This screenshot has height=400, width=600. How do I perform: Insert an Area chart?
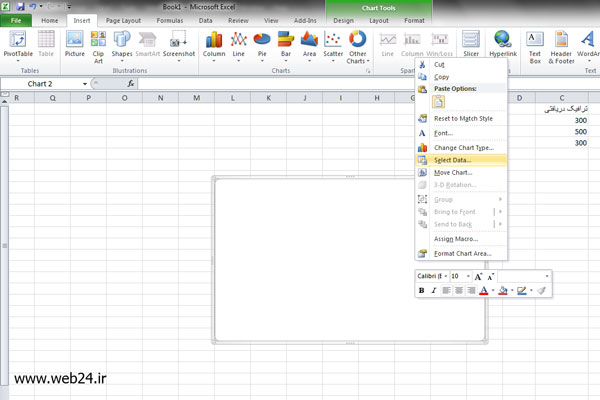point(309,46)
